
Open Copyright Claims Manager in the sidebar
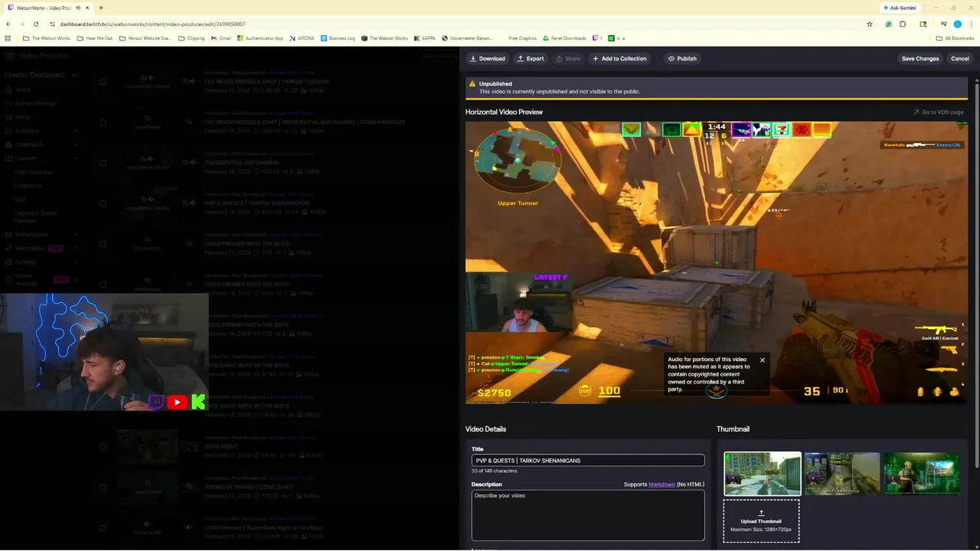tap(35, 217)
